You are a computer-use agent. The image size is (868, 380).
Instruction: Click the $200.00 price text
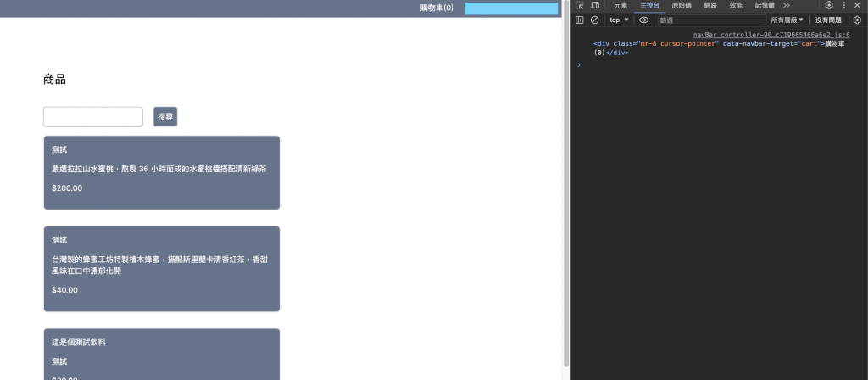(x=67, y=188)
